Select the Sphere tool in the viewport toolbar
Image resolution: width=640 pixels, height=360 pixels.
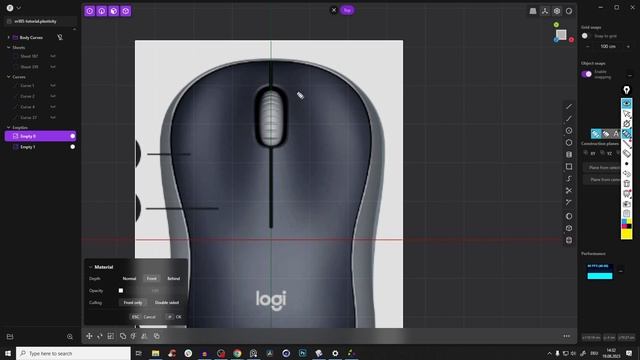(x=569, y=216)
